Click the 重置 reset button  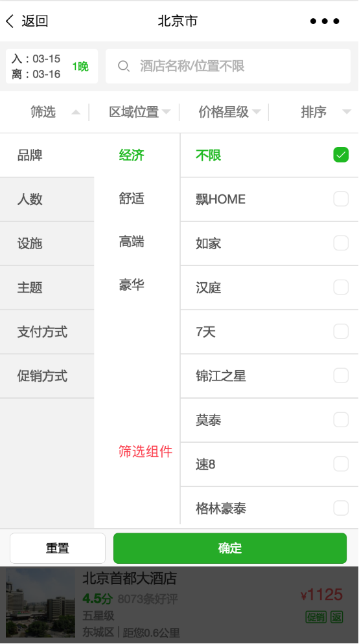58,548
